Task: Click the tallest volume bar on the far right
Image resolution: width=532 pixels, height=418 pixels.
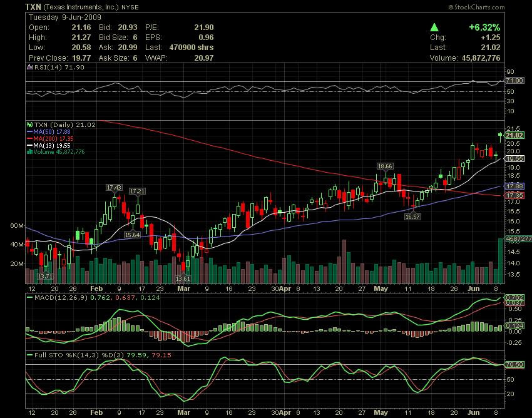Action: [x=500, y=260]
